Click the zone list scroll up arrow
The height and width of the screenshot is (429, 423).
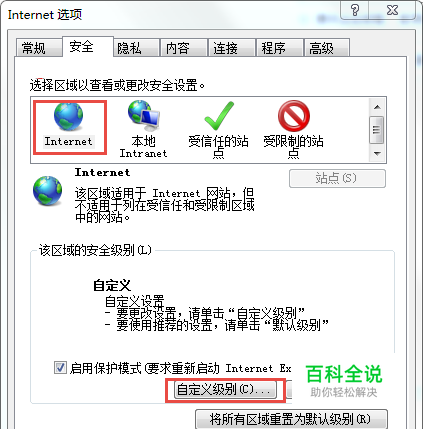377,107
